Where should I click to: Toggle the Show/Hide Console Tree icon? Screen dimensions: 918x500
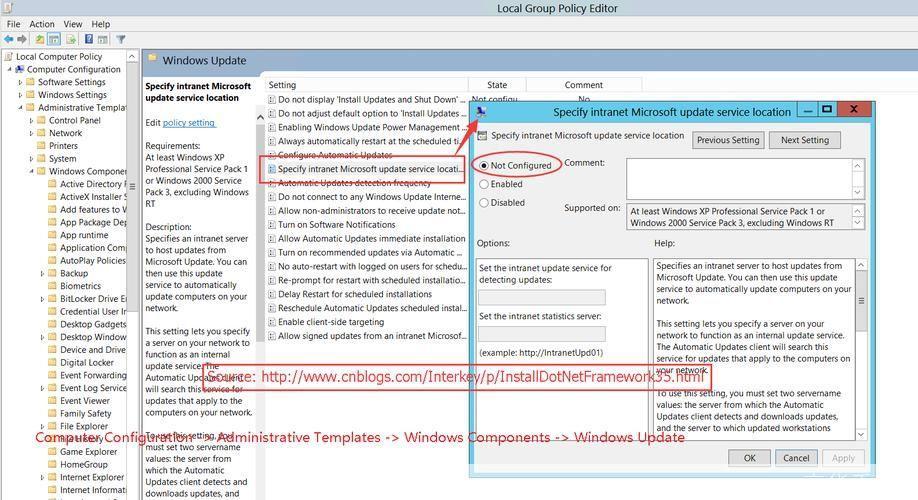tap(54, 39)
